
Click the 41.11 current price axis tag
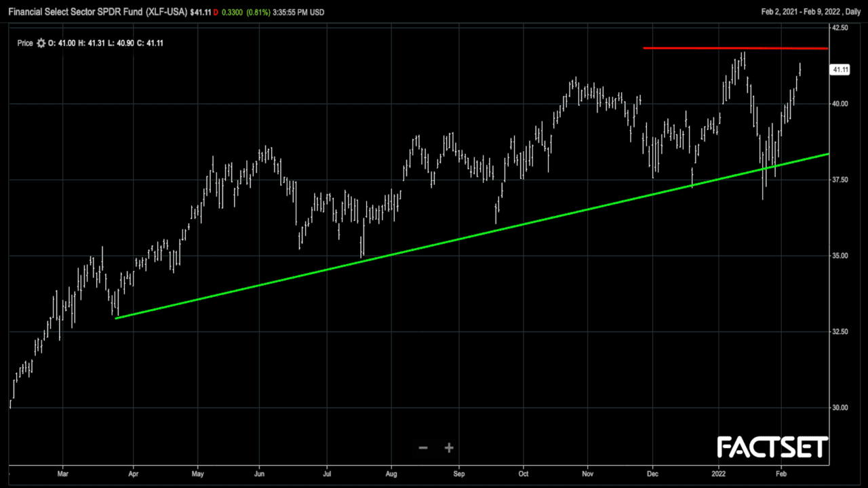(840, 70)
